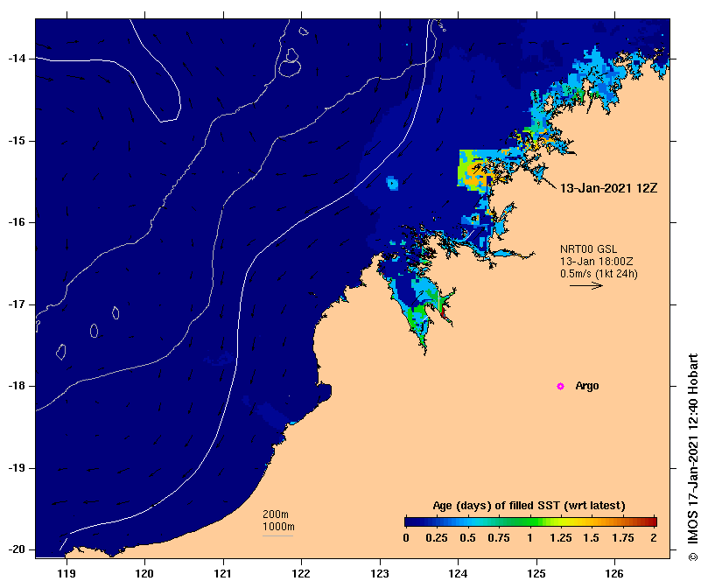Click the red end of the colorbar
Image resolution: width=708 pixels, height=588 pixels.
click(x=652, y=522)
